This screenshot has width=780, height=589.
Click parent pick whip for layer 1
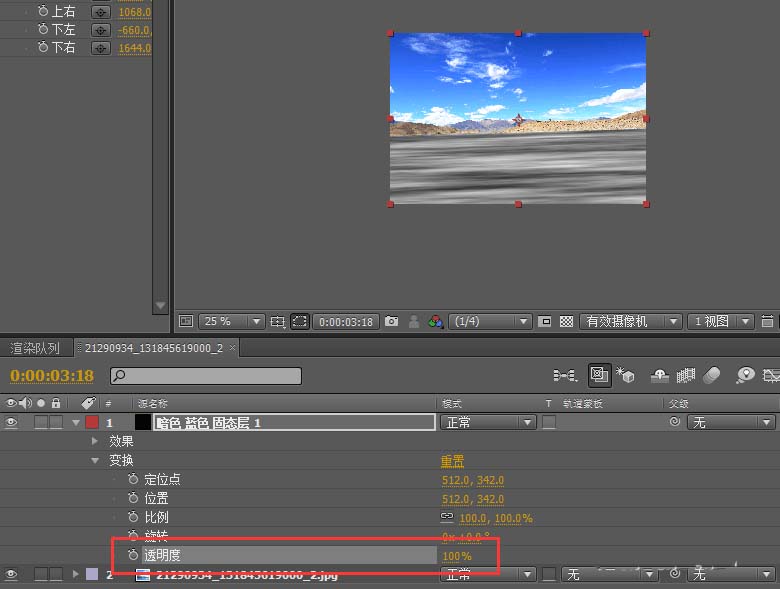pyautogui.click(x=675, y=422)
